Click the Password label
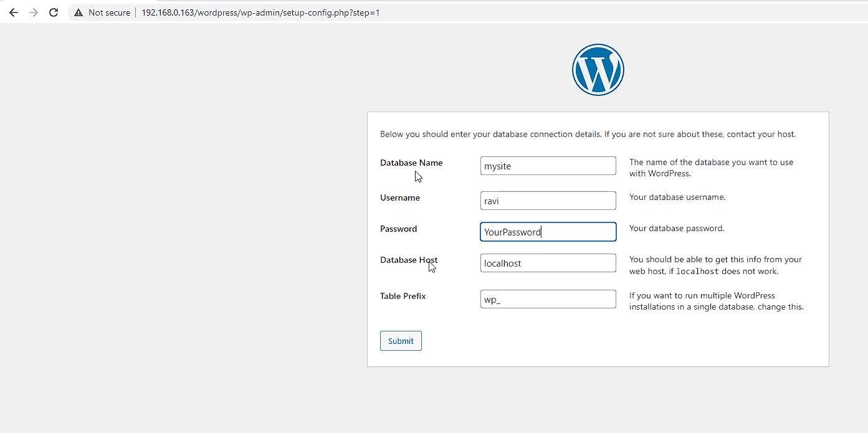This screenshot has height=433, width=868. (x=398, y=229)
